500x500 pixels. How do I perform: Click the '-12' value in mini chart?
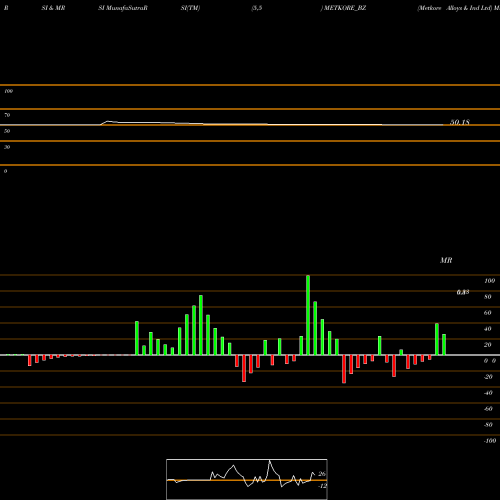tap(322, 486)
